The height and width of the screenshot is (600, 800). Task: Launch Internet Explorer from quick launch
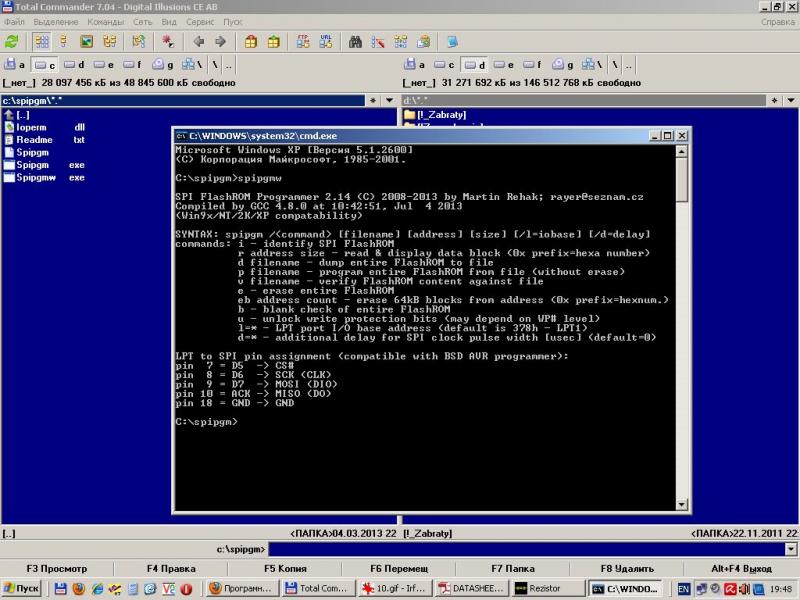click(97, 588)
